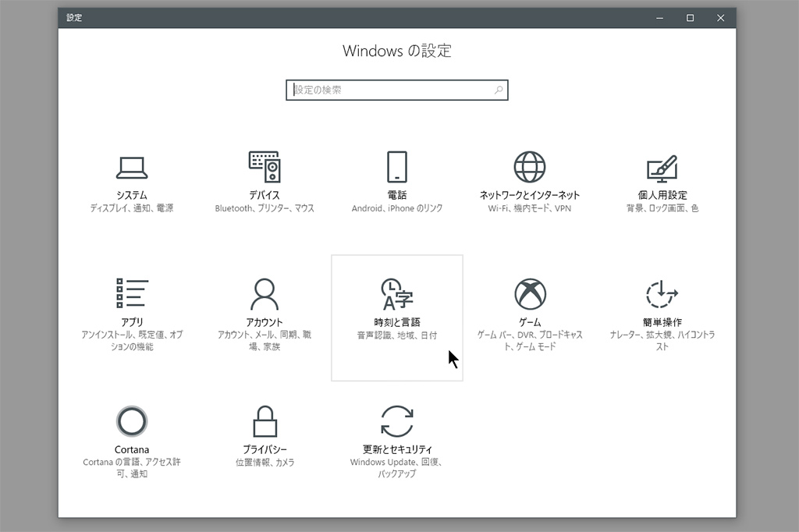
Task: Open the アプリ list icon
Action: click(132, 293)
